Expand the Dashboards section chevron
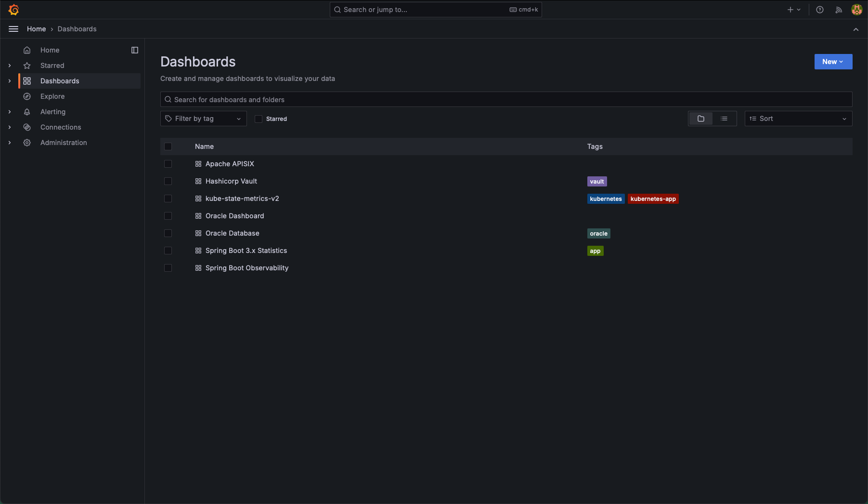Image resolution: width=868 pixels, height=504 pixels. [x=10, y=81]
